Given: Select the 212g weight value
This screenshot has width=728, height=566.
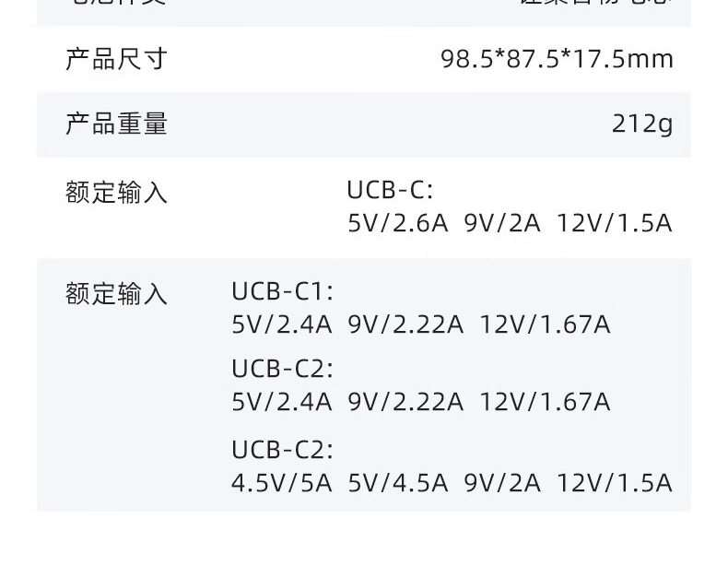Looking at the screenshot, I should (642, 124).
